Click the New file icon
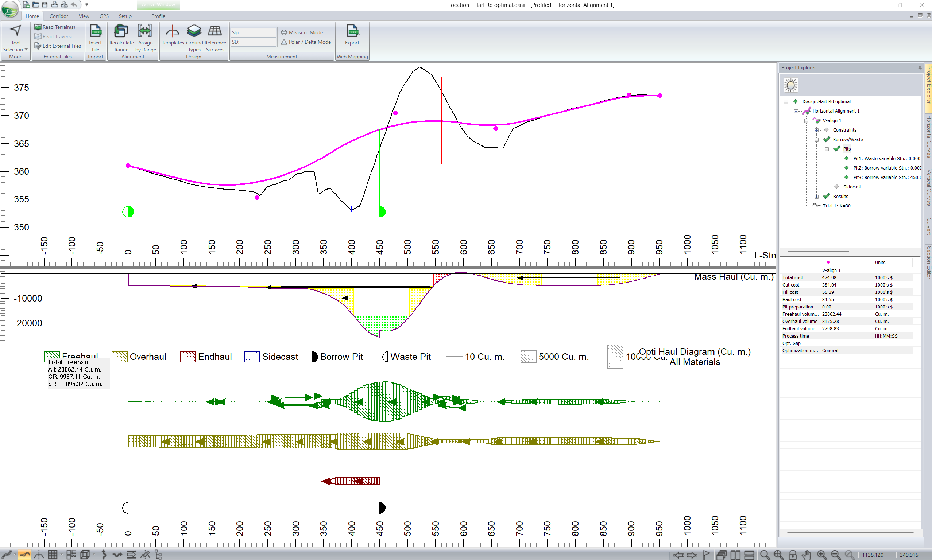Screen dimensions: 932x560 26,5
